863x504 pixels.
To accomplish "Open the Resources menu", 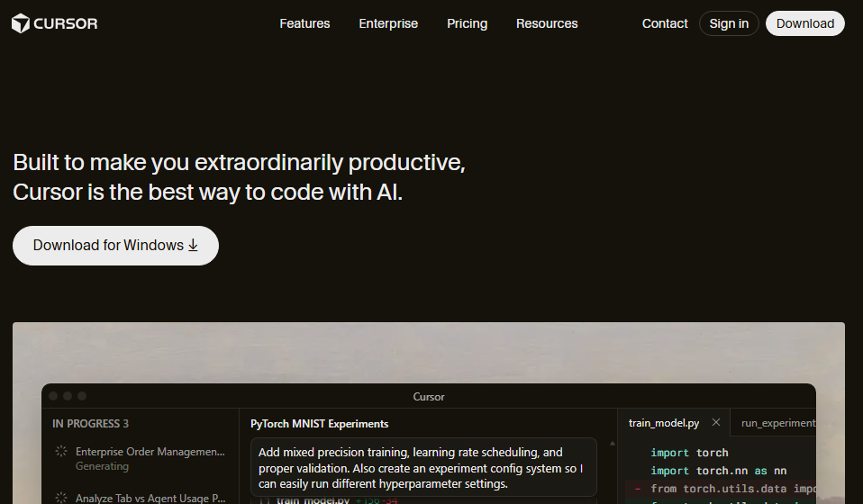I will [547, 23].
